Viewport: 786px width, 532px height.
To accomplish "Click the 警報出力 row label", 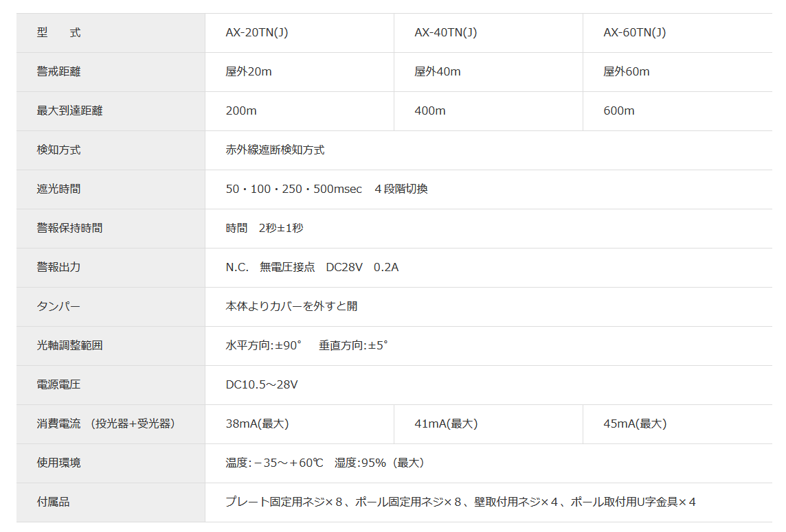I will pos(58,267).
